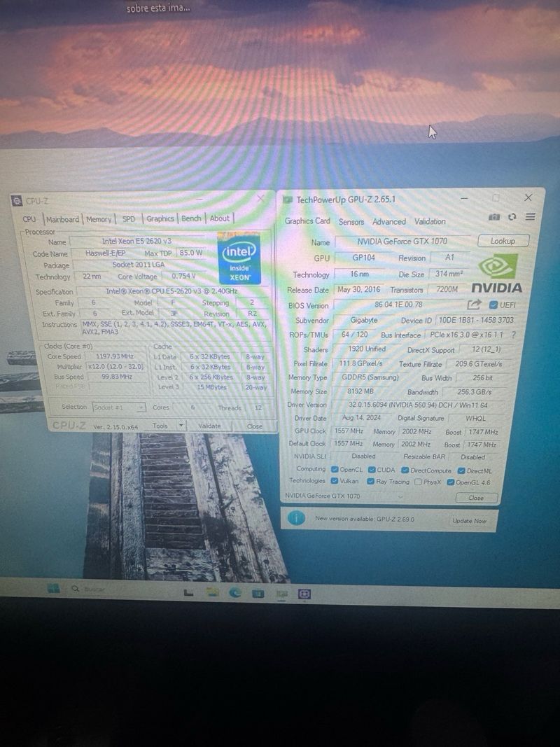Click the Threads value 12 in CPU-Z
560x747 pixels.
click(258, 407)
